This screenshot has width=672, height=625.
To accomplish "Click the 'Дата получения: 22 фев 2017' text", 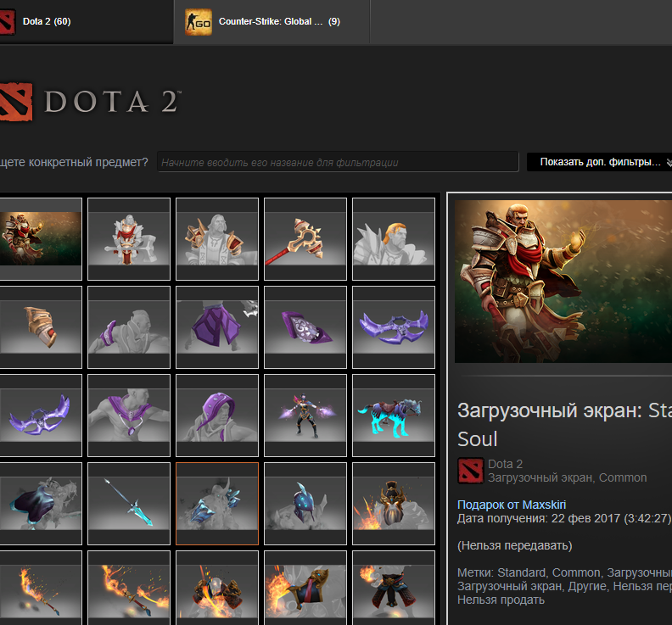I will (x=564, y=518).
